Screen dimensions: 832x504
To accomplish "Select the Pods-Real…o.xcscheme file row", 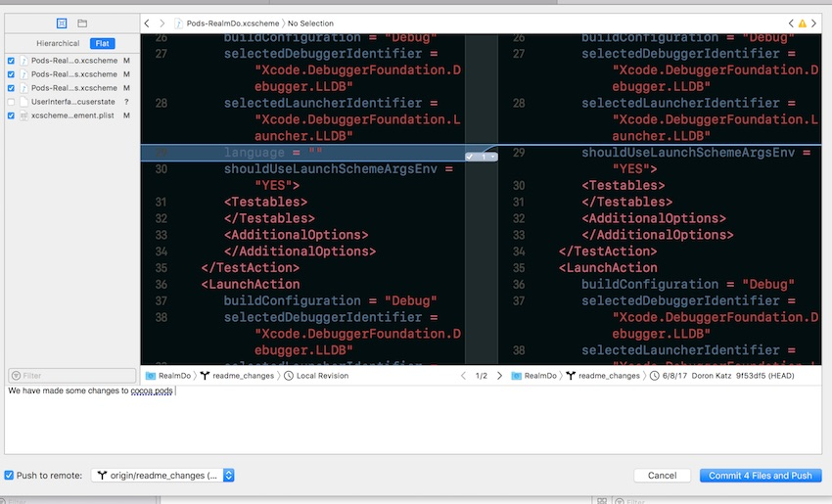I will (72, 61).
